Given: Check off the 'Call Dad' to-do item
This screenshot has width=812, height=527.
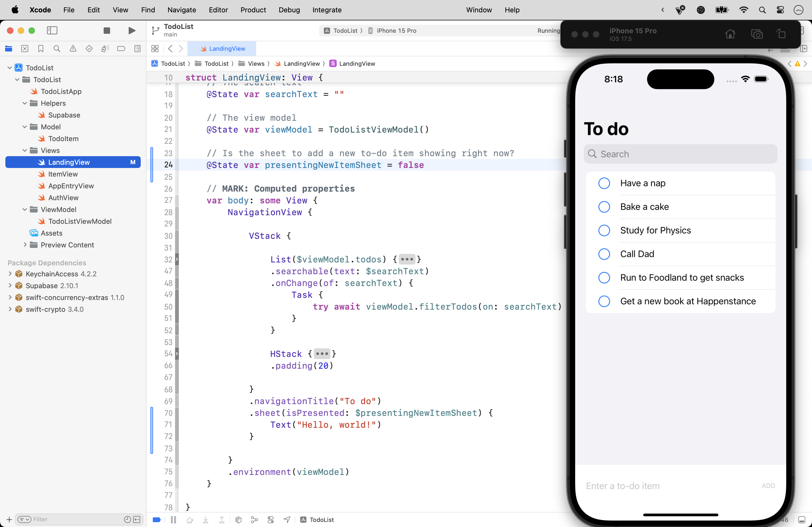Looking at the screenshot, I should point(604,254).
